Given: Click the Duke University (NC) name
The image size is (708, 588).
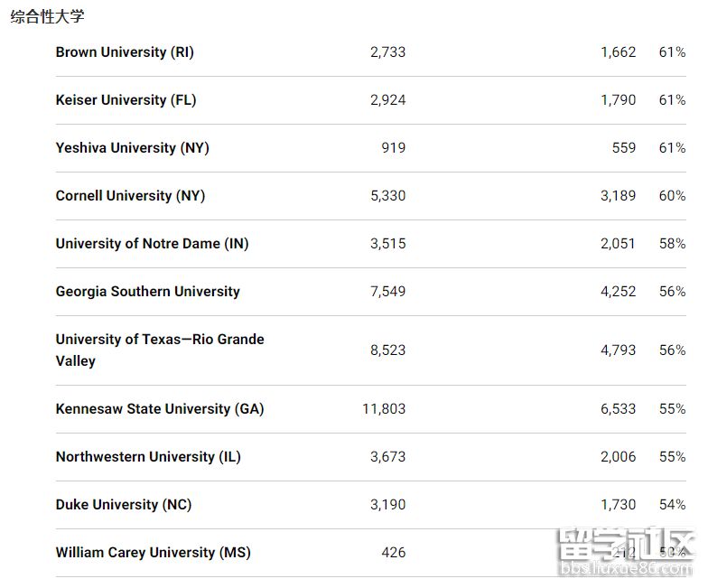Looking at the screenshot, I should [x=124, y=505].
